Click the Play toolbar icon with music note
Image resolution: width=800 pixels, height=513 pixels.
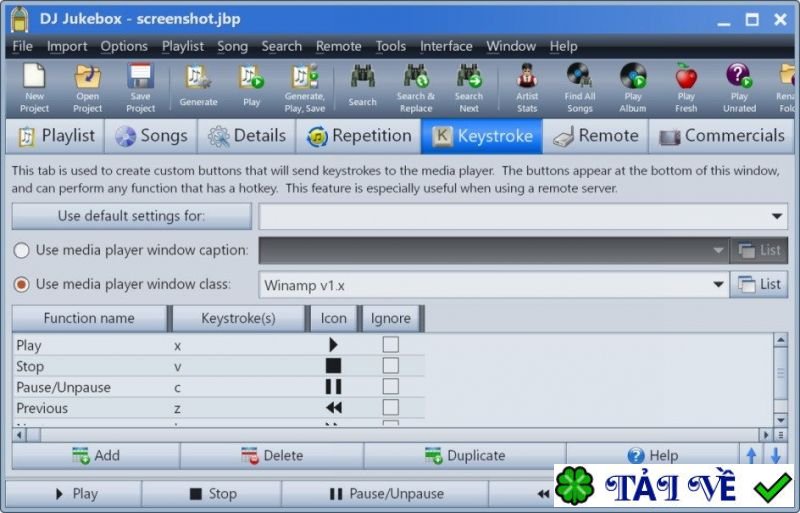(252, 88)
